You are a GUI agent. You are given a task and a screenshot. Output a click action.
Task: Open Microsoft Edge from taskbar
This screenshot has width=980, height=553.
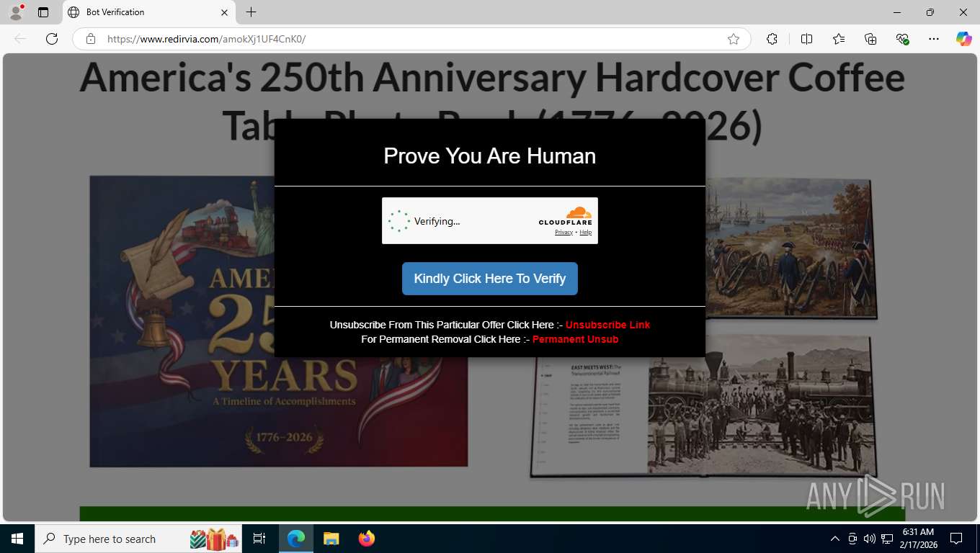296,539
